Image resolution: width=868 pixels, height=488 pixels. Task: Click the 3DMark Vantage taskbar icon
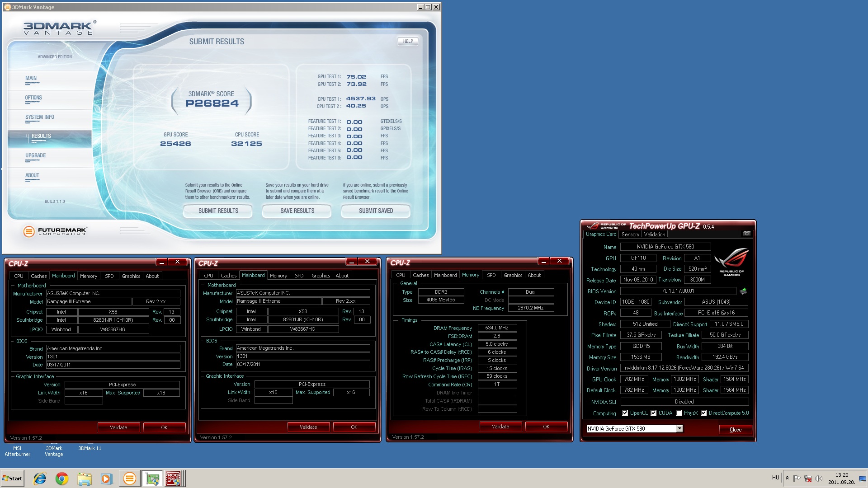pos(129,479)
